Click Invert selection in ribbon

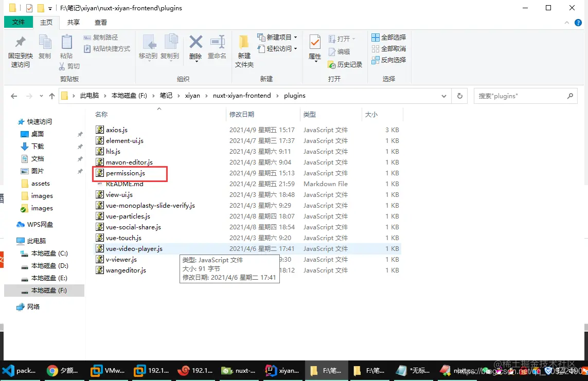pos(389,60)
